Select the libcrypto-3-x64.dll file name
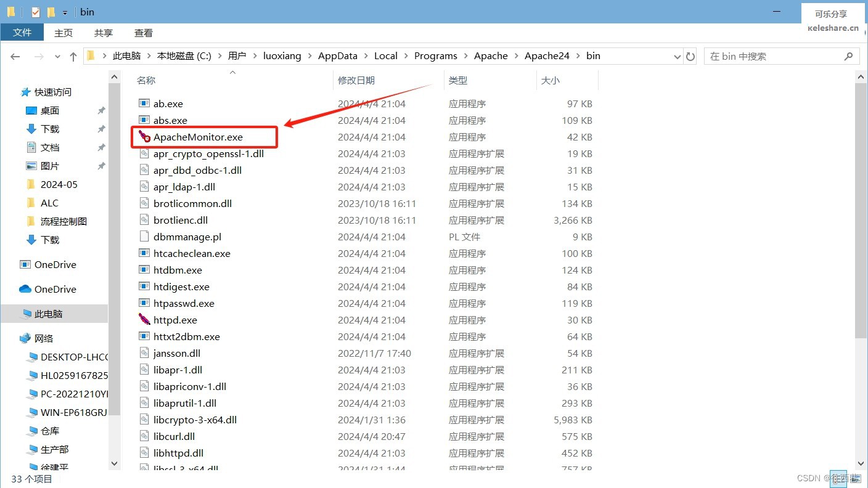The image size is (868, 488). (x=195, y=420)
